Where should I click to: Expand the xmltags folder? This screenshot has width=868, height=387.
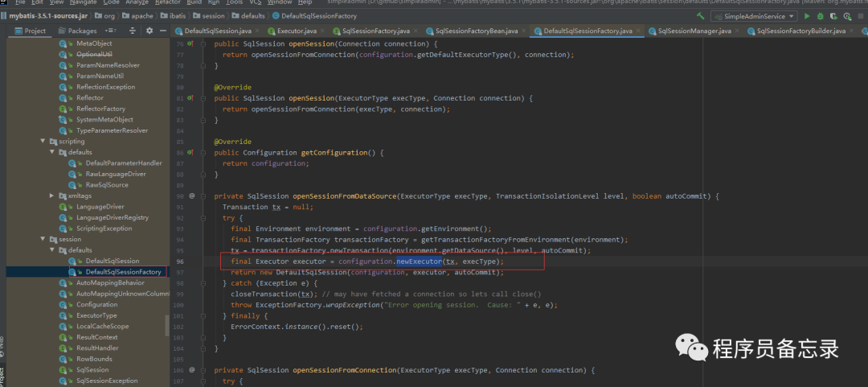point(52,196)
